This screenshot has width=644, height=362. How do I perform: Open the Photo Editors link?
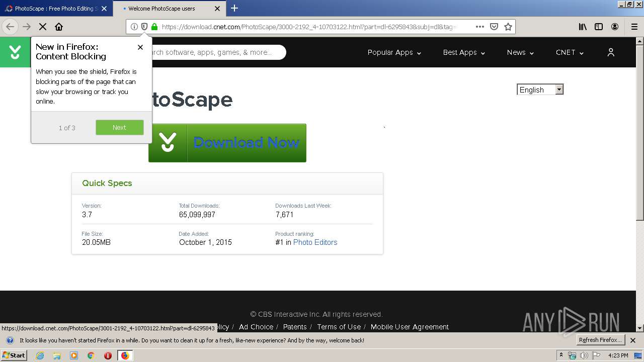pos(315,242)
